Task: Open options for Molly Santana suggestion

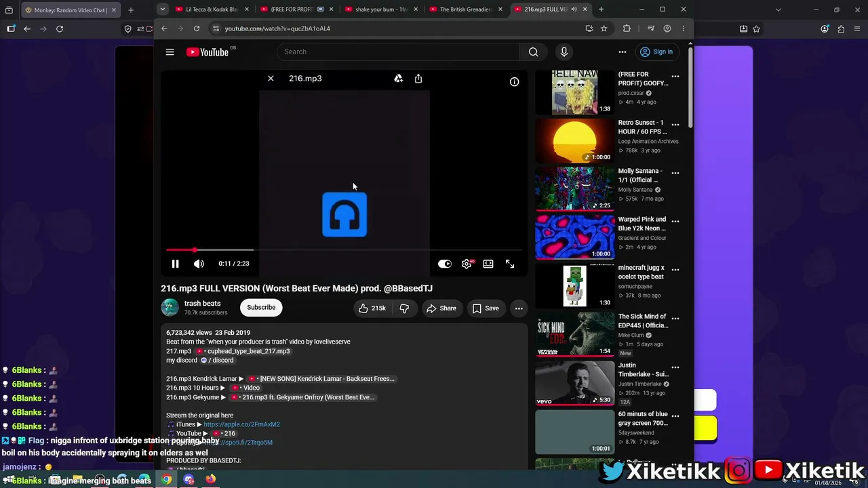Action: 675,174
